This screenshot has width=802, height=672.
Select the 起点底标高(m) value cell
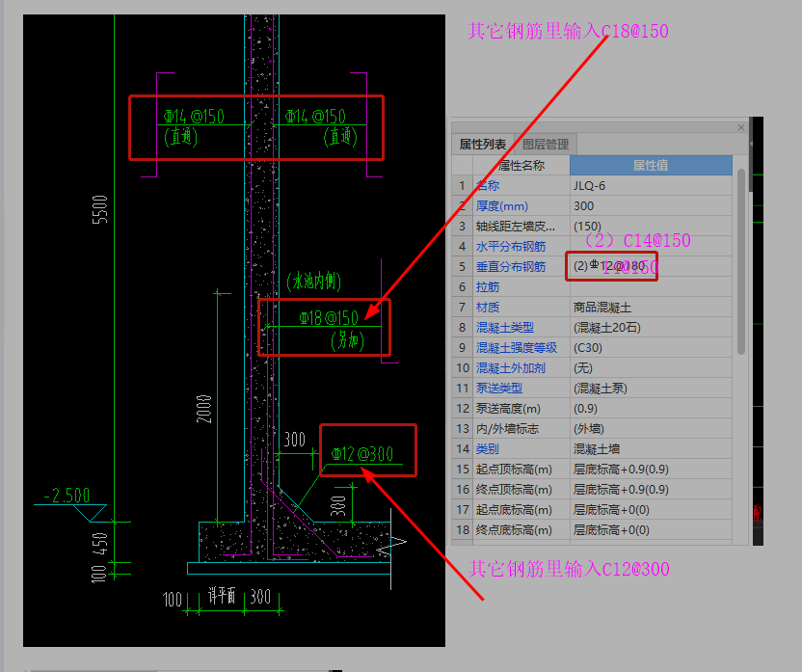click(651, 510)
